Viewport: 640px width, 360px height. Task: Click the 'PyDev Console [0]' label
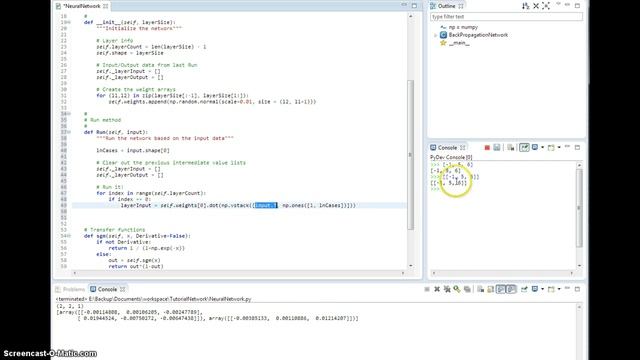point(451,157)
